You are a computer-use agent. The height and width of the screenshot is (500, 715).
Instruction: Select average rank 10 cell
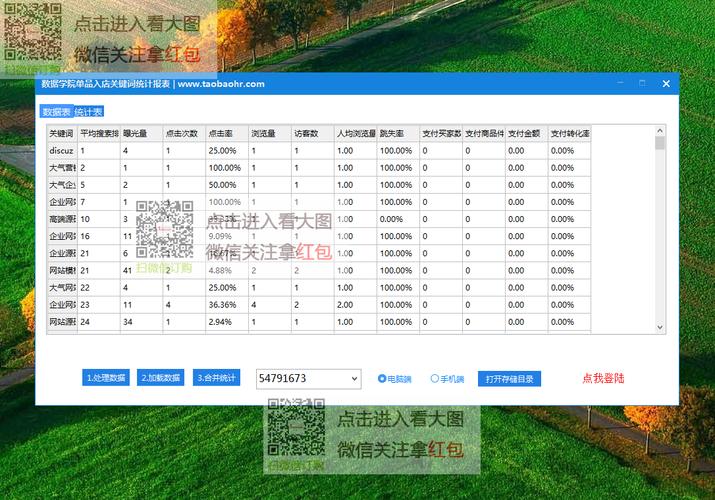click(99, 219)
